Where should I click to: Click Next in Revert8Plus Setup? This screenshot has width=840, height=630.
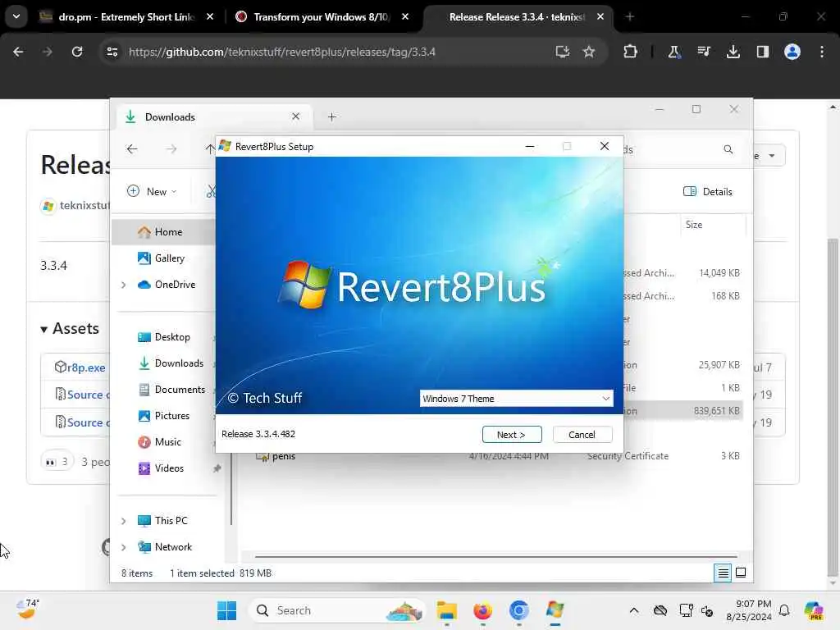tap(512, 435)
